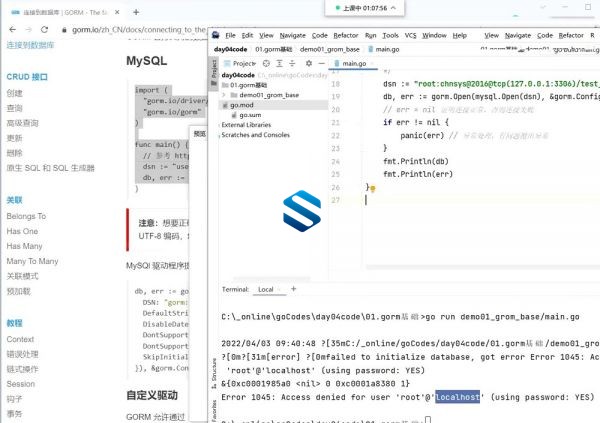Open the Favorites tool window tab
This screenshot has height=423, width=600.
click(214, 411)
